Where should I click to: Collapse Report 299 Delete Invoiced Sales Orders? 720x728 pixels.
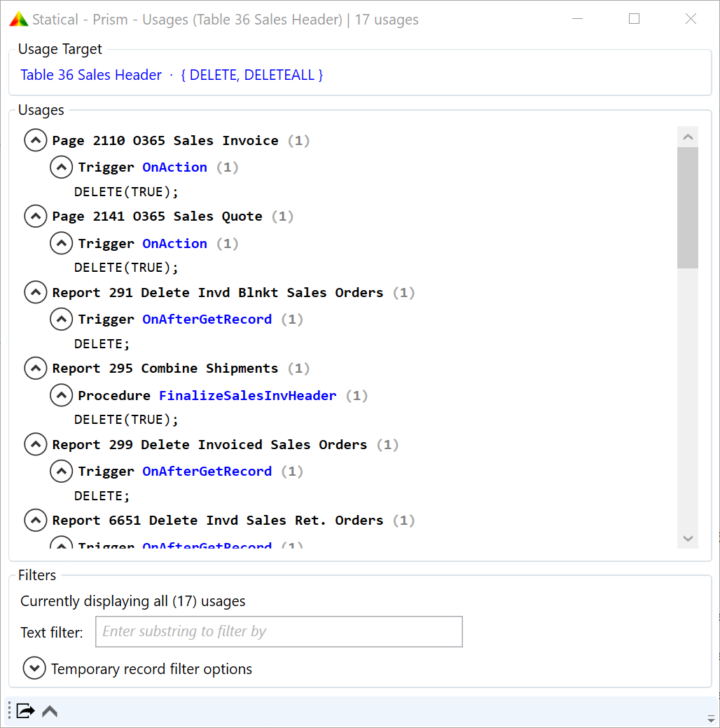pyautogui.click(x=35, y=444)
